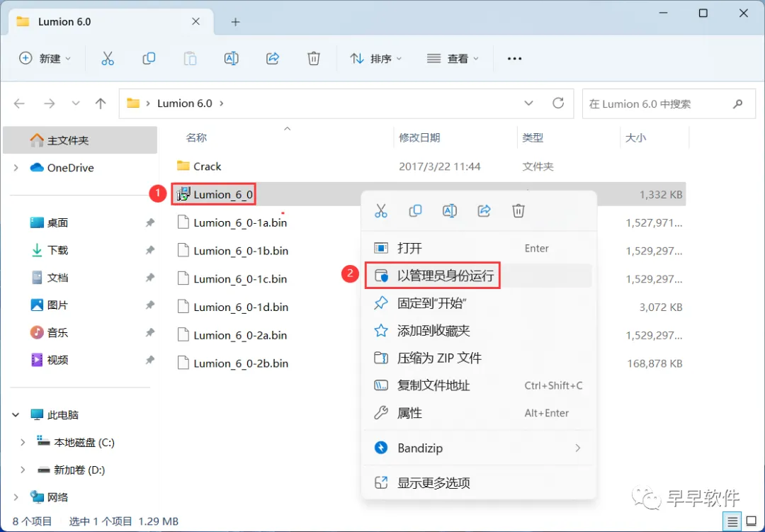Expand the 本地磁盘 (C:) node

click(23, 442)
